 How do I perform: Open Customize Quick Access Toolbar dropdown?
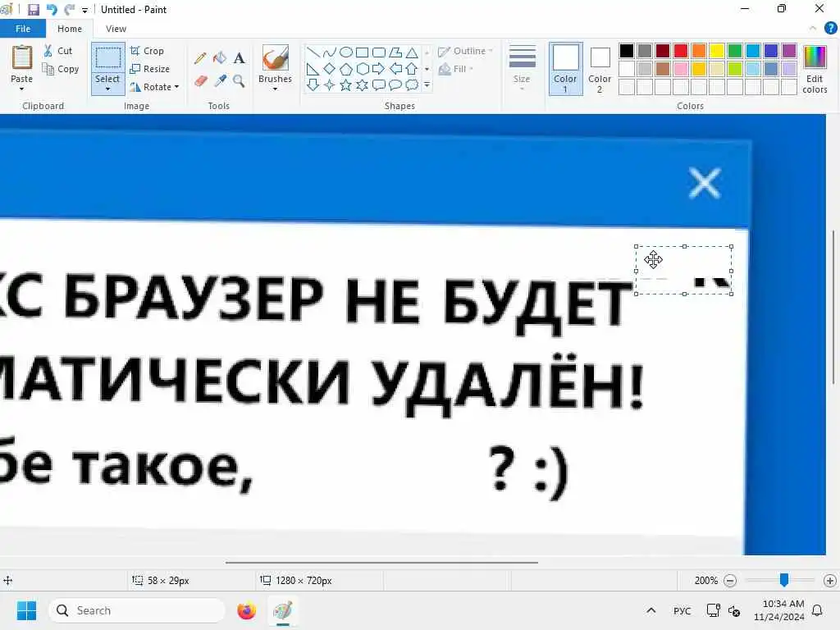[x=84, y=10]
